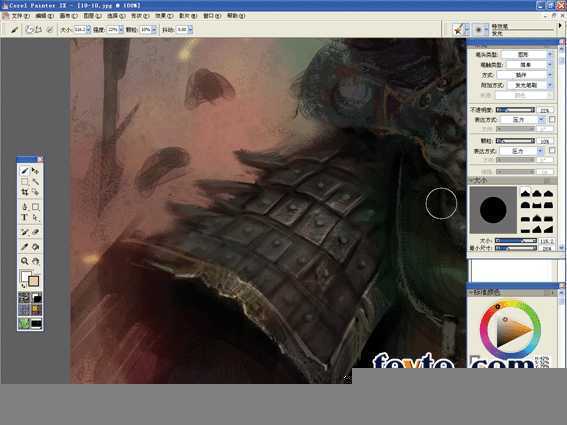Select the Rectangular Selection tool
The image size is (567, 425).
(25, 182)
